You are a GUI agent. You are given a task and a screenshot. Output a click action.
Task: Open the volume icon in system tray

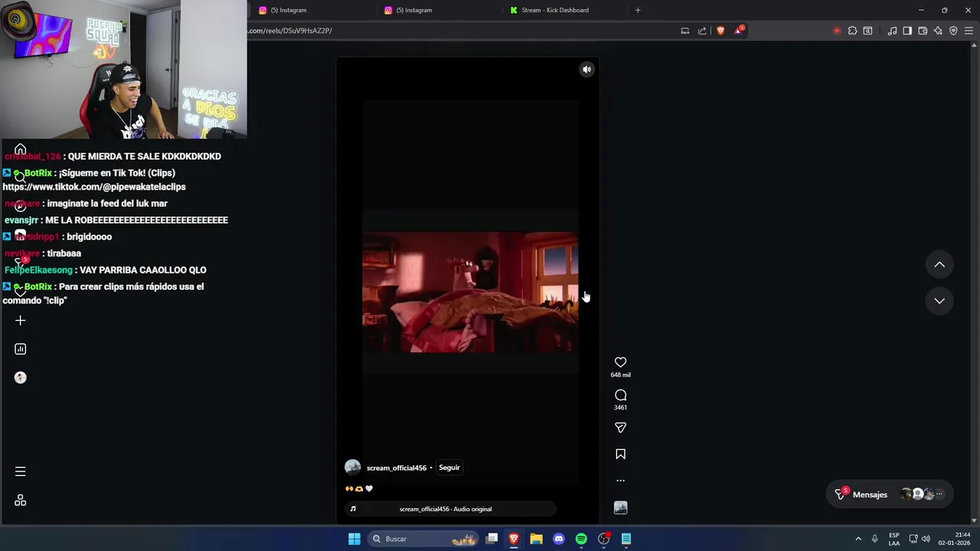926,539
